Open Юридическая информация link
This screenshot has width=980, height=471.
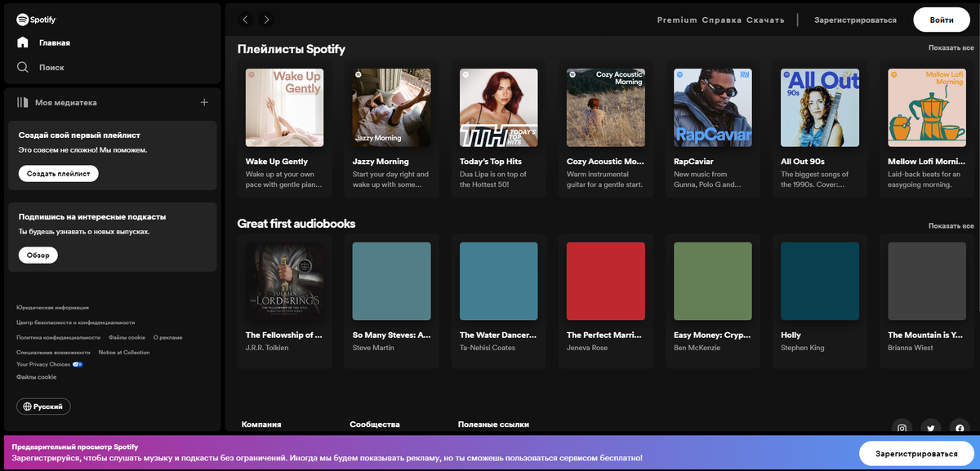[x=52, y=308]
